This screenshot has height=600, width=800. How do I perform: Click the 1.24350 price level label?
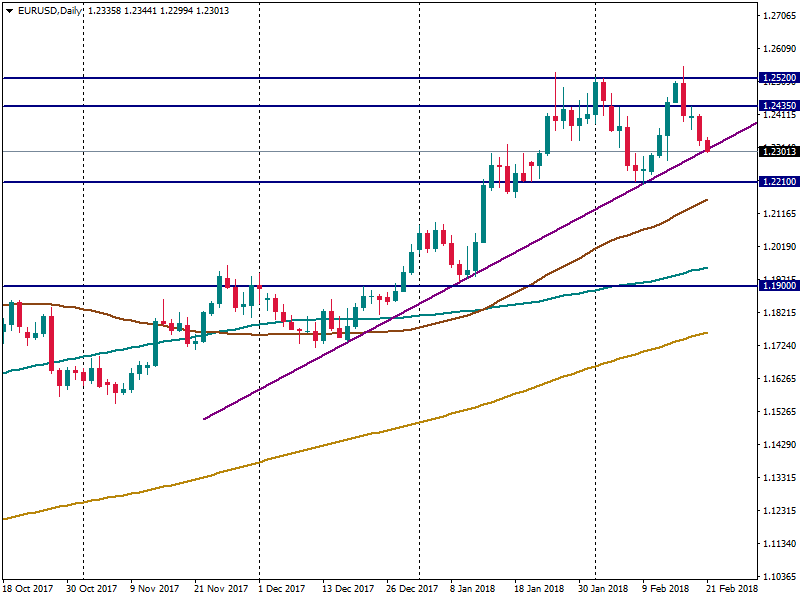click(x=778, y=106)
